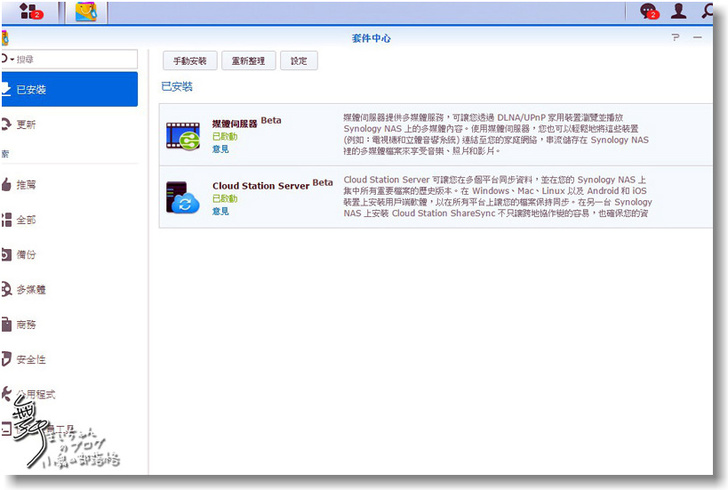Open help with the question mark icon
Viewport: 728px width, 490px height.
coord(675,38)
